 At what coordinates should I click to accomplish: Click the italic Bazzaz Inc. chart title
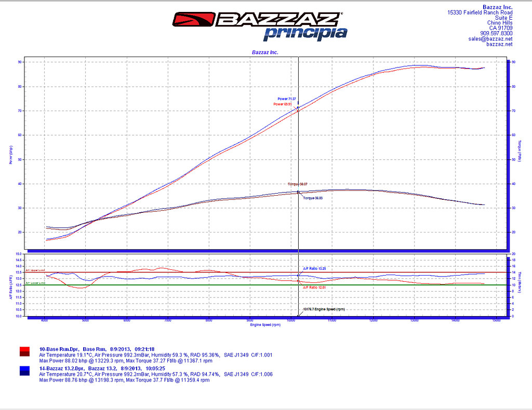pyautogui.click(x=265, y=52)
